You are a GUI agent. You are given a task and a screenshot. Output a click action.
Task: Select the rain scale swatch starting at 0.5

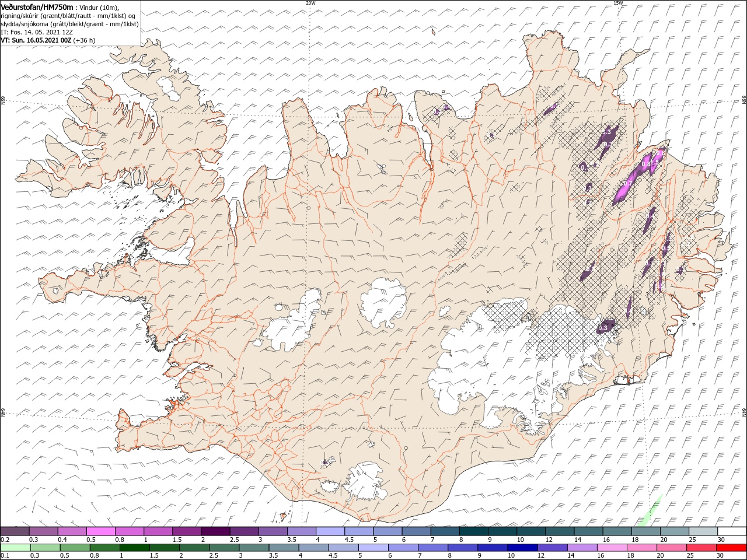pos(75,548)
